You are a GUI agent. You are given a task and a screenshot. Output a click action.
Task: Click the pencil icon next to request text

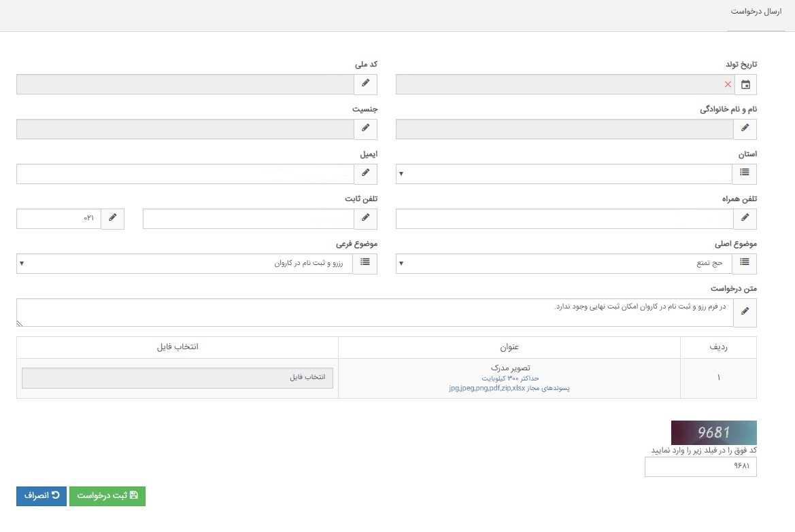click(x=745, y=312)
